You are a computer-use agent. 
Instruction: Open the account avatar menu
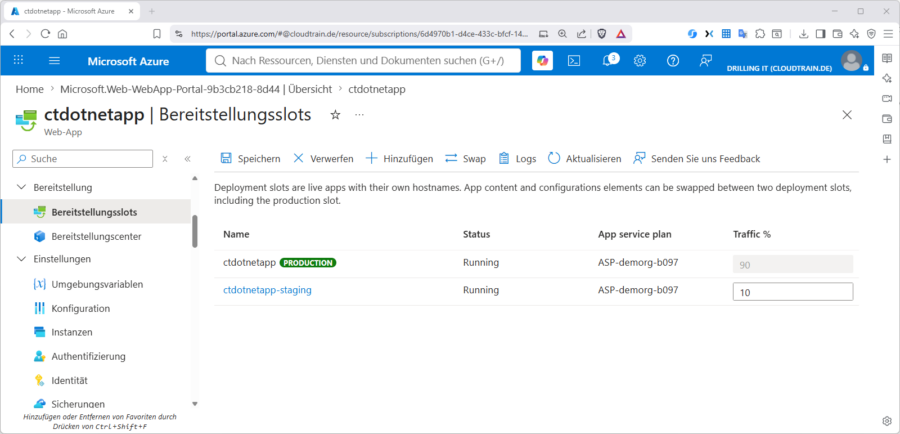[851, 60]
